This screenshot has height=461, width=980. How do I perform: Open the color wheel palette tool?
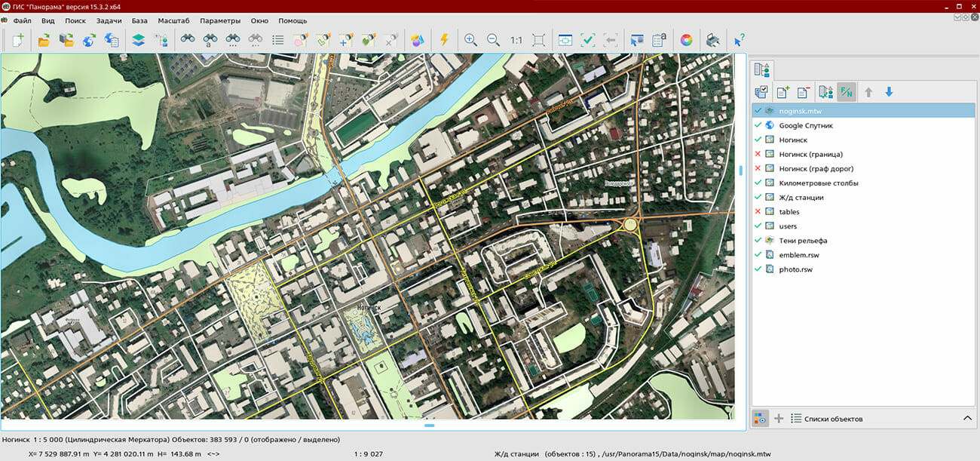(x=686, y=40)
